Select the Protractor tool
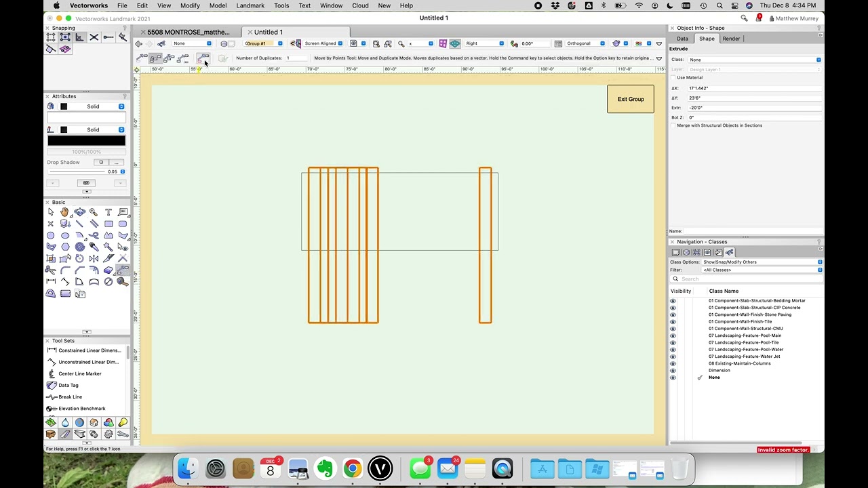The width and height of the screenshot is (868, 488). tap(50, 293)
